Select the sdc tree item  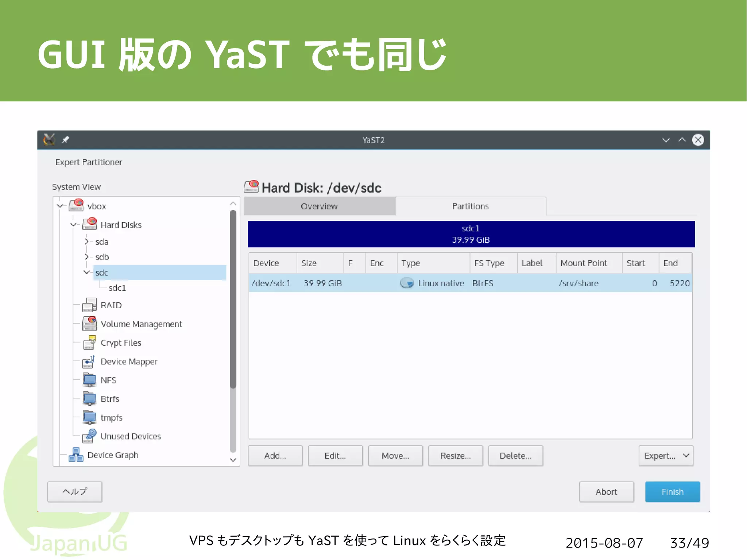click(x=160, y=272)
